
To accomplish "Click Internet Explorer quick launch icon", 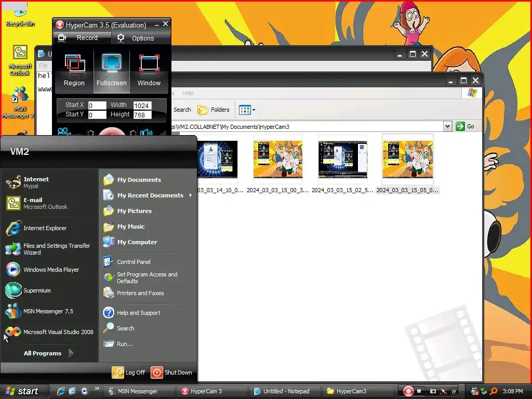I will click(61, 391).
